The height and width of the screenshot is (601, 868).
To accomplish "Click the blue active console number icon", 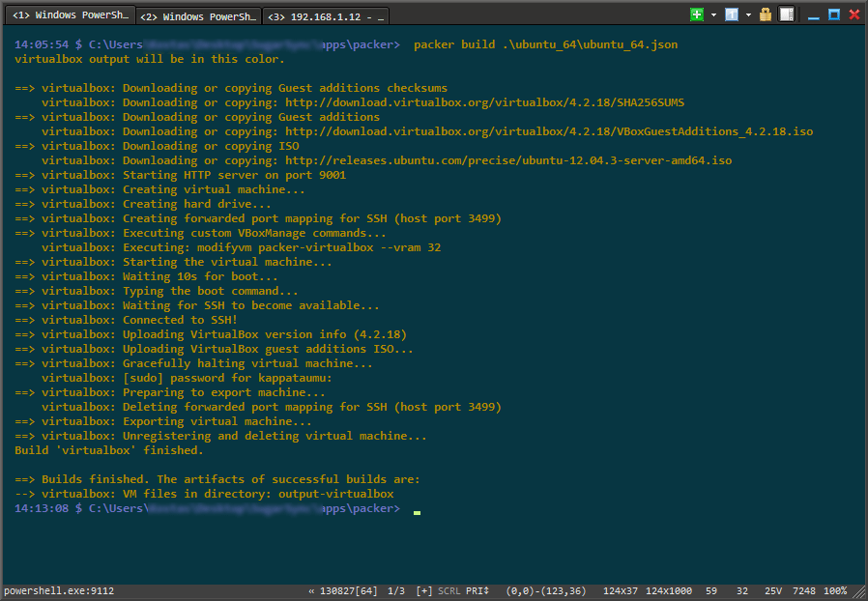I will tap(732, 14).
